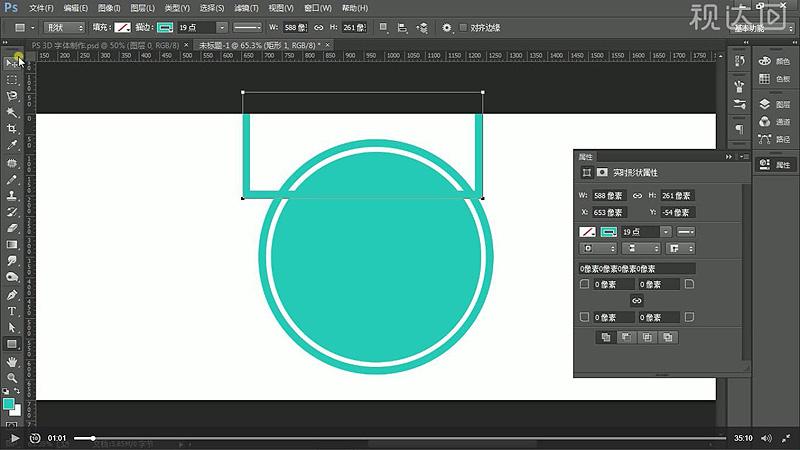This screenshot has width=800, height=450.
Task: Select the Crop tool
Action: point(11,129)
